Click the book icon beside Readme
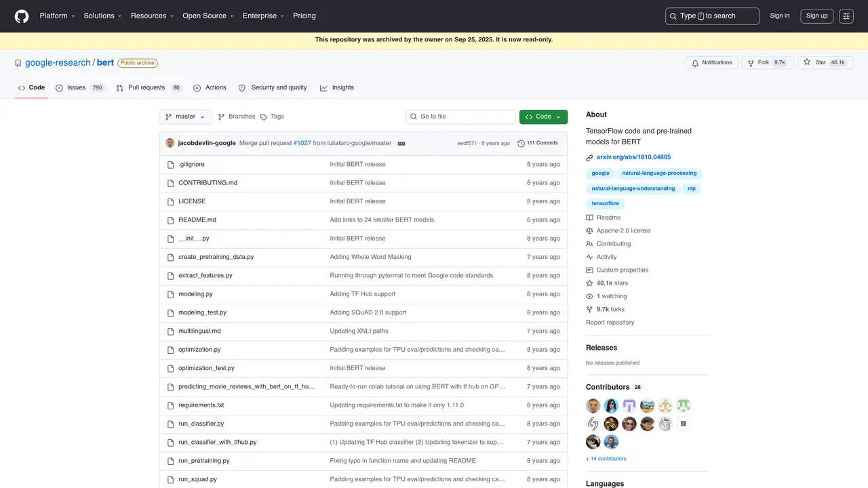Viewport: 868px width, 488px height. (x=590, y=218)
